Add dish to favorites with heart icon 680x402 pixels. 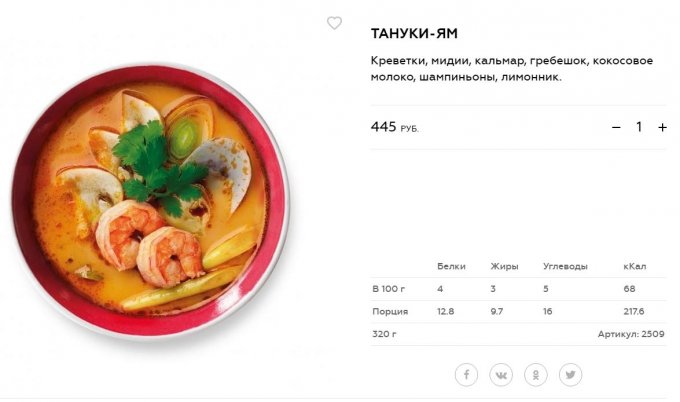tap(334, 23)
